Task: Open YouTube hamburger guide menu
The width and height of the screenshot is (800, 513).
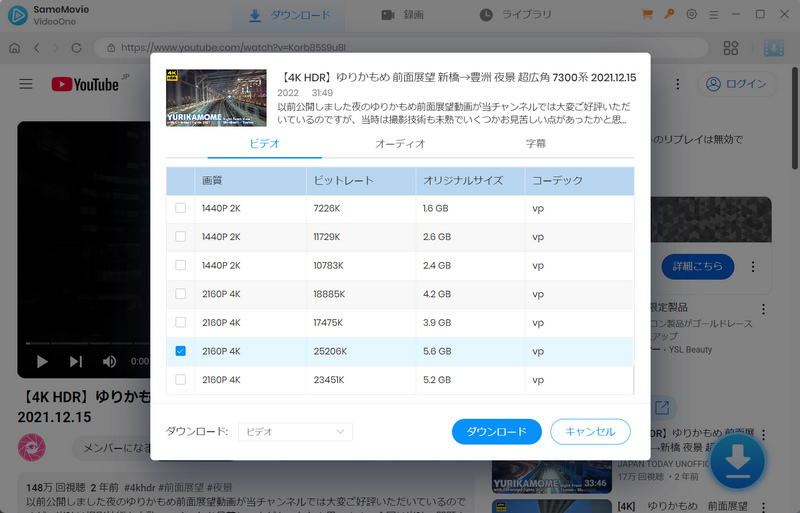Action: click(26, 84)
